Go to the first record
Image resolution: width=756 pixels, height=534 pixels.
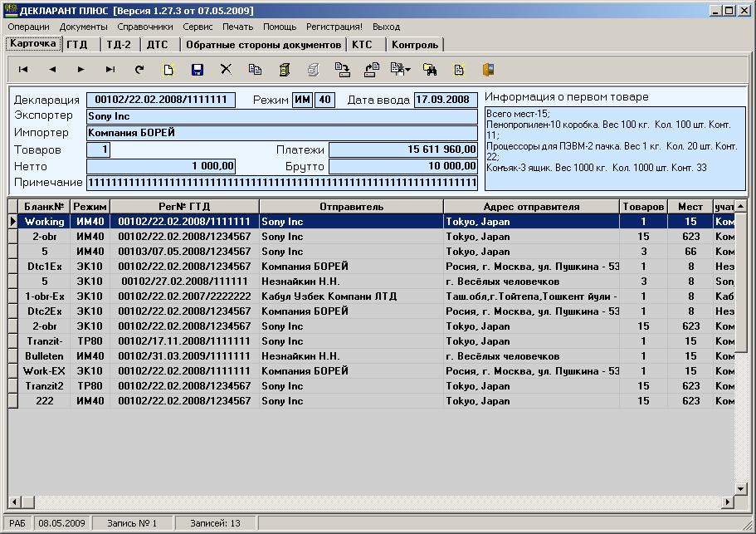pos(23,70)
